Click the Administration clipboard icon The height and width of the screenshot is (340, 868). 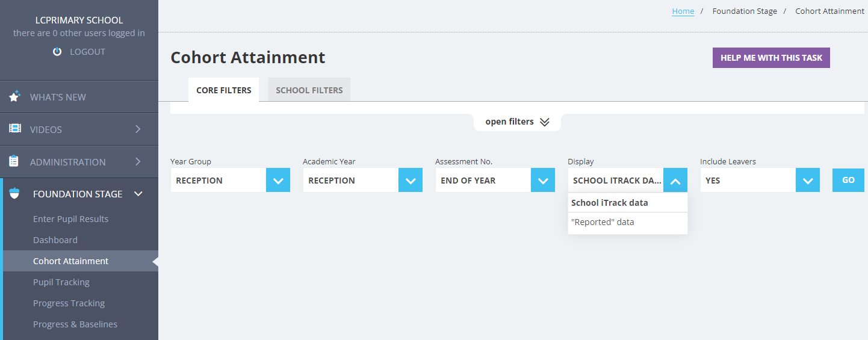[14, 161]
